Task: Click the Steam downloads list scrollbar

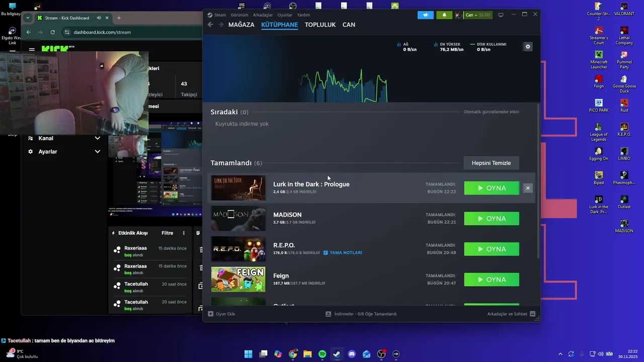Action: (x=538, y=181)
